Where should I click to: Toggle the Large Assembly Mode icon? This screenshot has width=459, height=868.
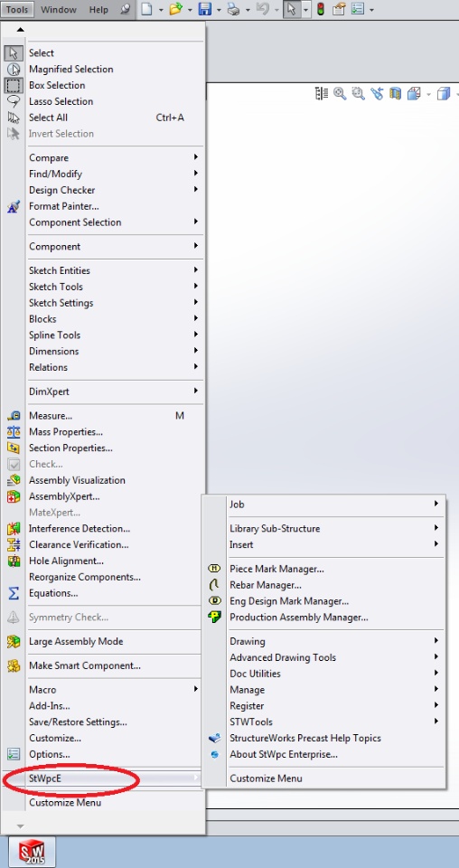[14, 642]
